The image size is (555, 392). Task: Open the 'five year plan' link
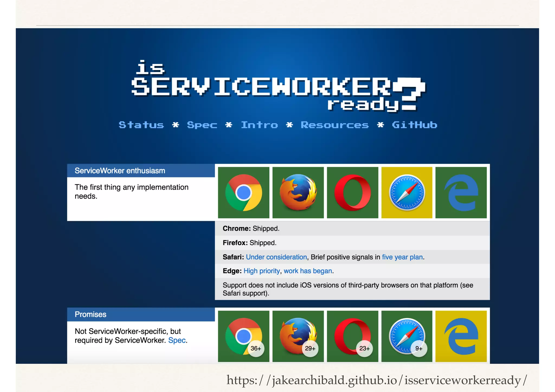click(x=402, y=257)
